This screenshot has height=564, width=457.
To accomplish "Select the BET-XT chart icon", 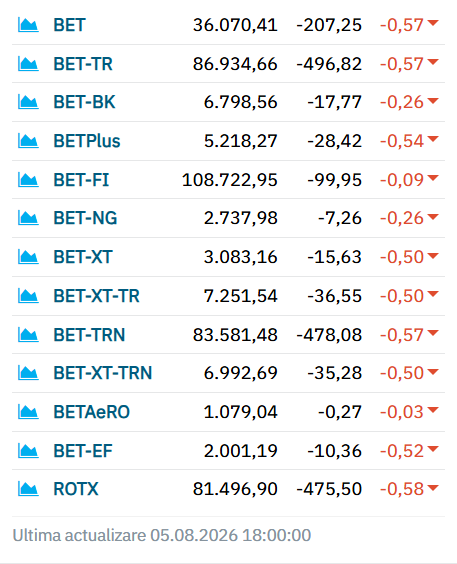I will pyautogui.click(x=28, y=257).
